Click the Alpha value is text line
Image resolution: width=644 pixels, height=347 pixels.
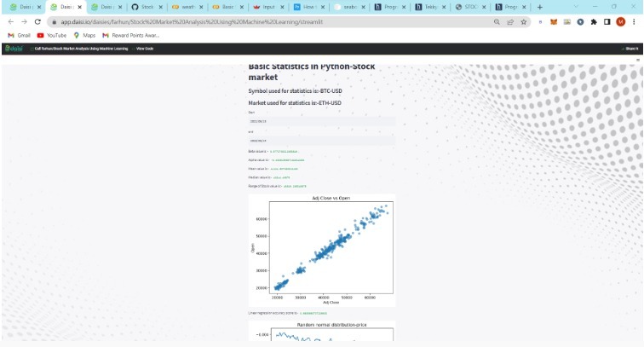coord(276,160)
